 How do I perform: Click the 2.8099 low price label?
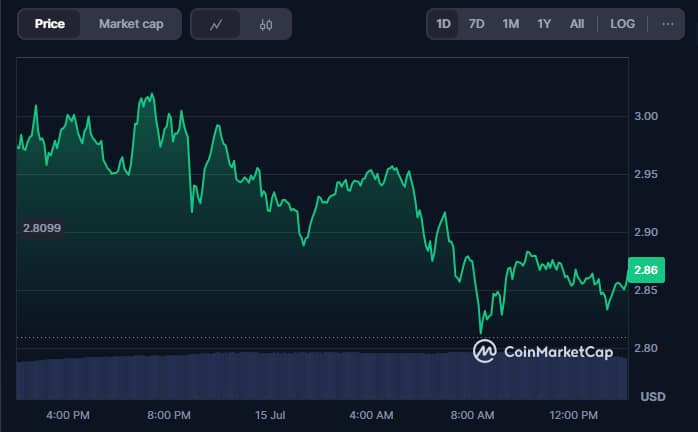(42, 228)
